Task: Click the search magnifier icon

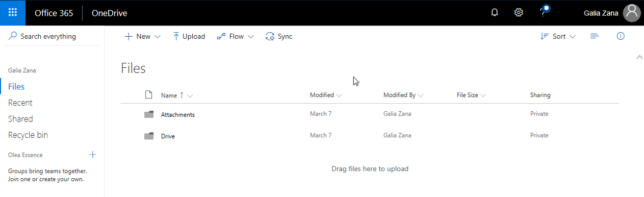Action: click(13, 36)
